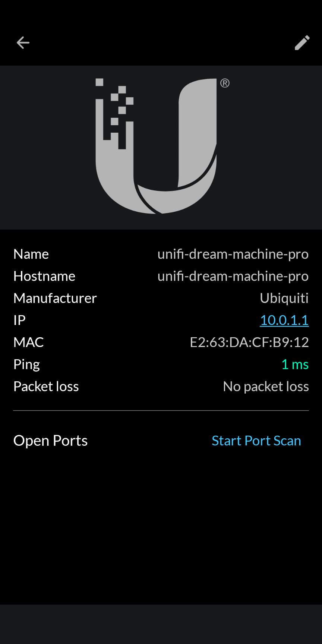Start Port Scan

click(x=256, y=441)
